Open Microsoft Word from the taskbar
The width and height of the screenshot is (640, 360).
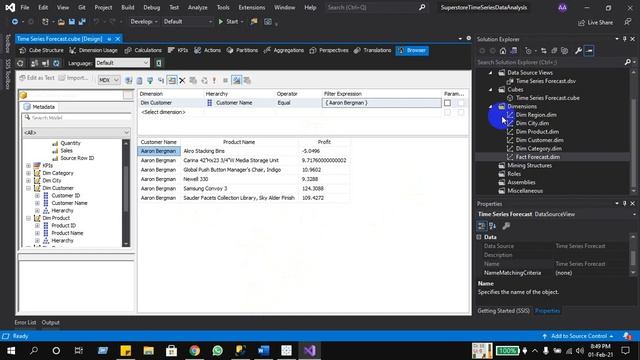[264, 351]
